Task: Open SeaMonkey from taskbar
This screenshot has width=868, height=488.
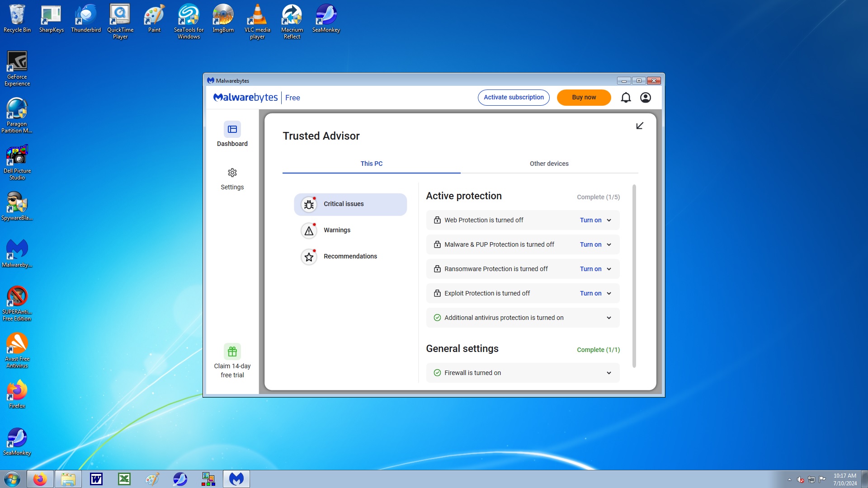Action: [180, 479]
